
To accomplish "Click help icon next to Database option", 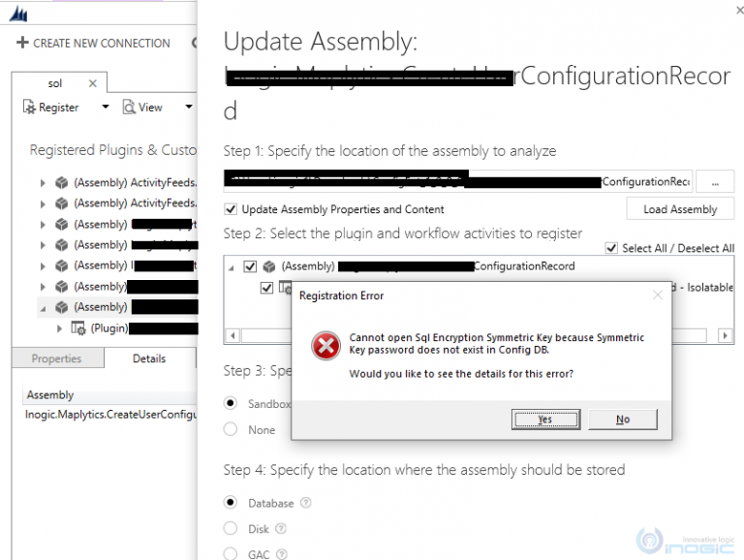I will click(x=306, y=503).
